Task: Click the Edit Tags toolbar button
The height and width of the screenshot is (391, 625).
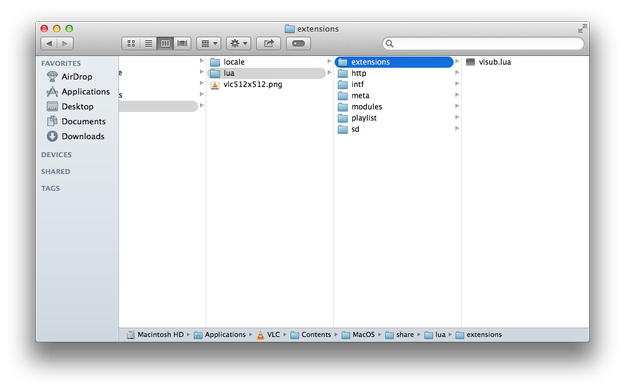Action: pyautogui.click(x=298, y=43)
